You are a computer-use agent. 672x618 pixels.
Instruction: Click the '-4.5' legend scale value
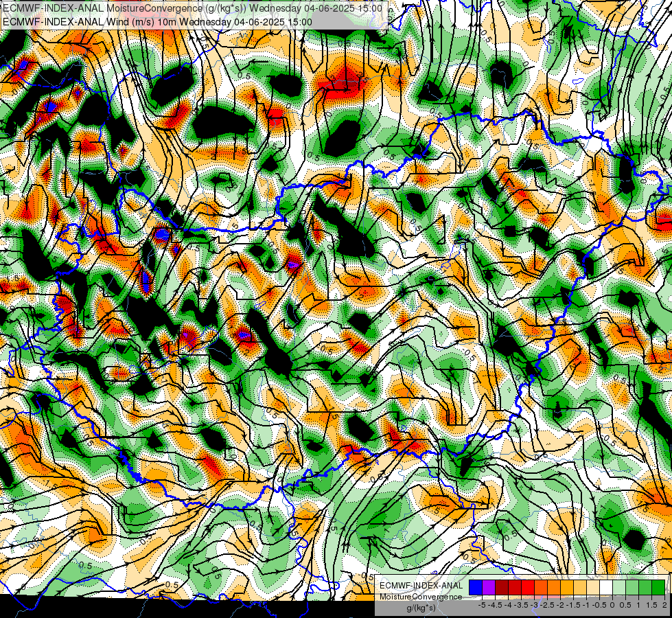tap(495, 605)
